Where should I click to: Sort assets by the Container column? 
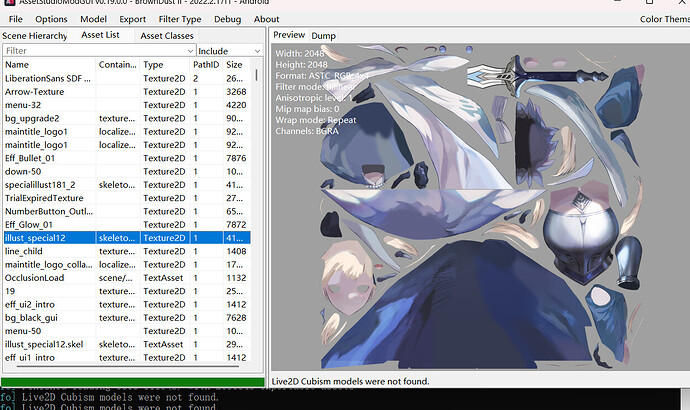tap(118, 65)
